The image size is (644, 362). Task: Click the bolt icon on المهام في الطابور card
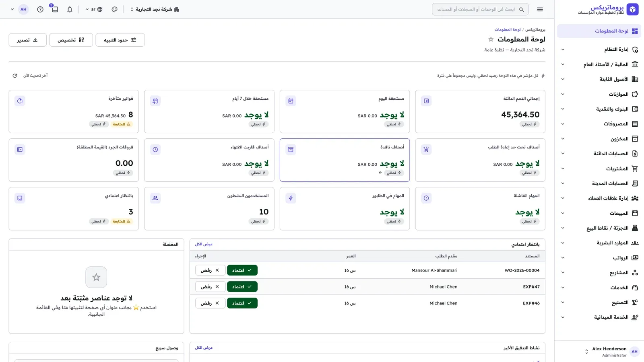pos(291,198)
